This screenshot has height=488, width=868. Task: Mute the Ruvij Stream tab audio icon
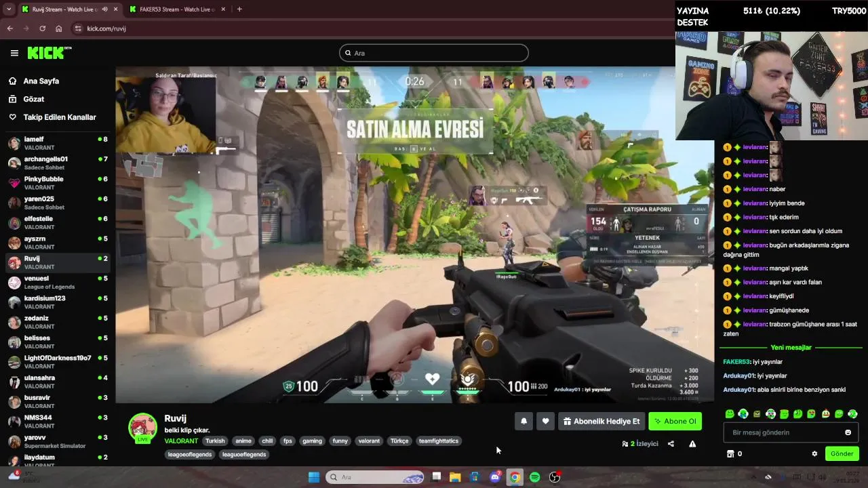click(x=104, y=9)
